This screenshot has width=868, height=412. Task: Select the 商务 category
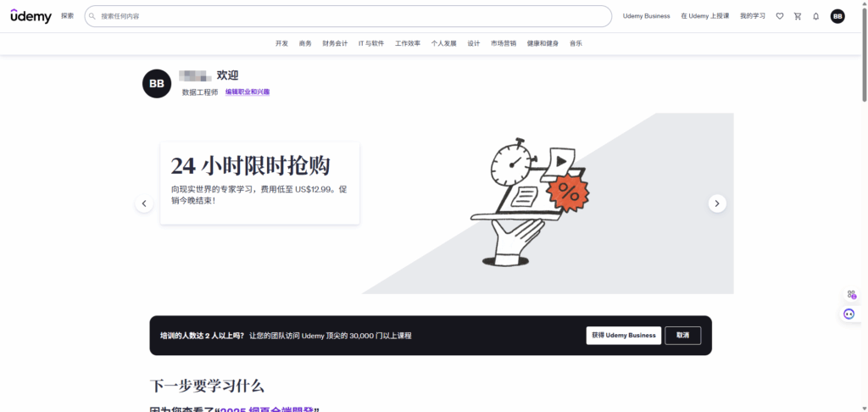305,43
